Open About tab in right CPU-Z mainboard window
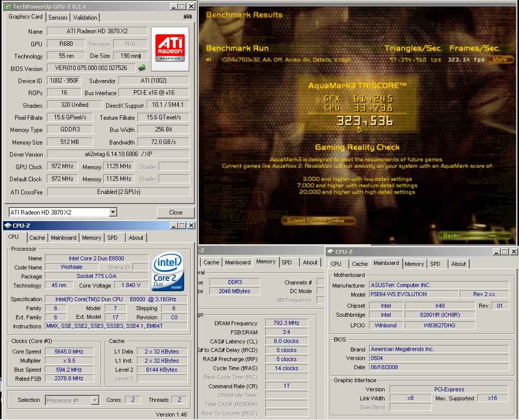 click(x=459, y=264)
